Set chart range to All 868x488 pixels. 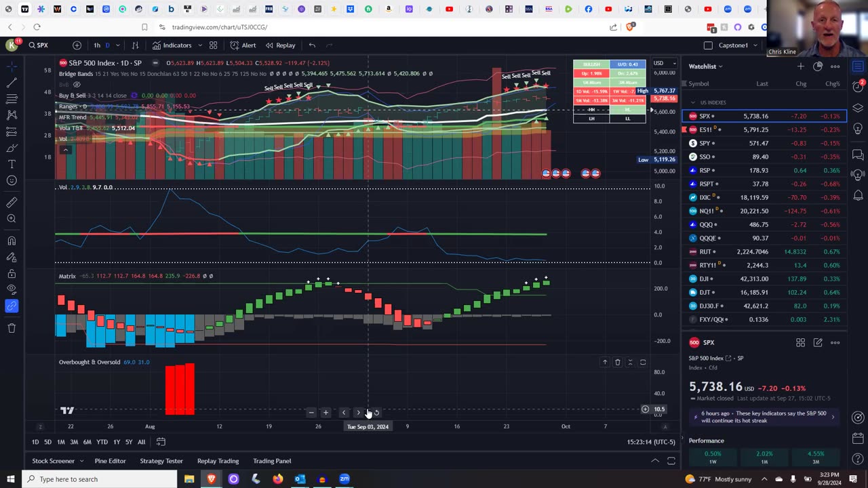pos(141,442)
